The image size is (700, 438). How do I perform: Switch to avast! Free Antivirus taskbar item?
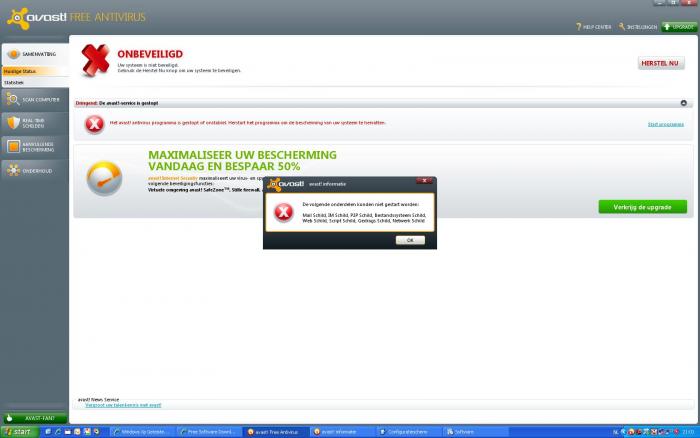(276, 432)
